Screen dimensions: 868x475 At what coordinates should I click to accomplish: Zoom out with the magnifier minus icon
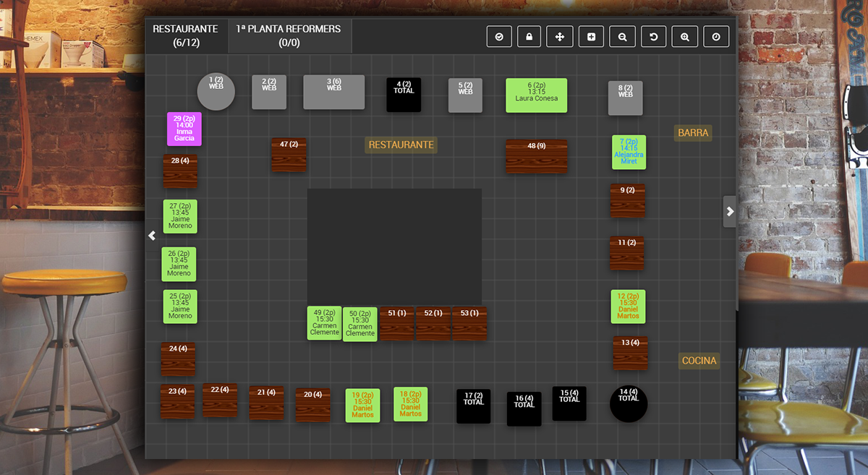tap(622, 37)
